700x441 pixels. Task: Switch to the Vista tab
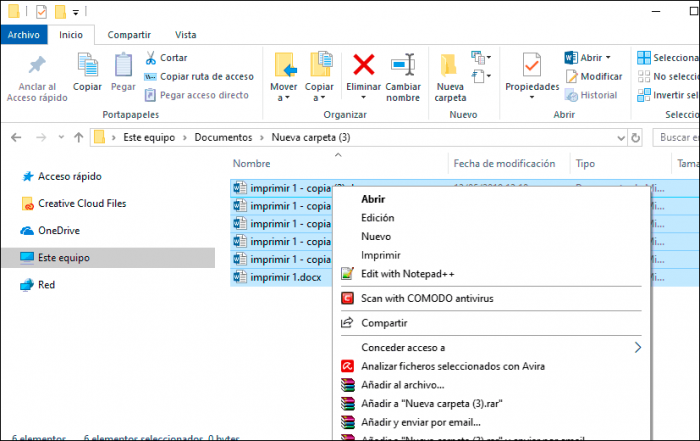click(x=186, y=35)
